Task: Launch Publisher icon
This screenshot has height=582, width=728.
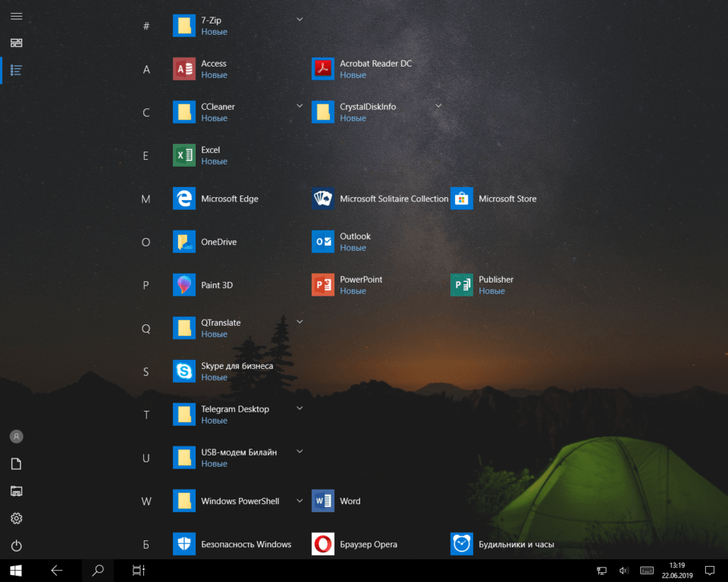Action: pos(462,285)
